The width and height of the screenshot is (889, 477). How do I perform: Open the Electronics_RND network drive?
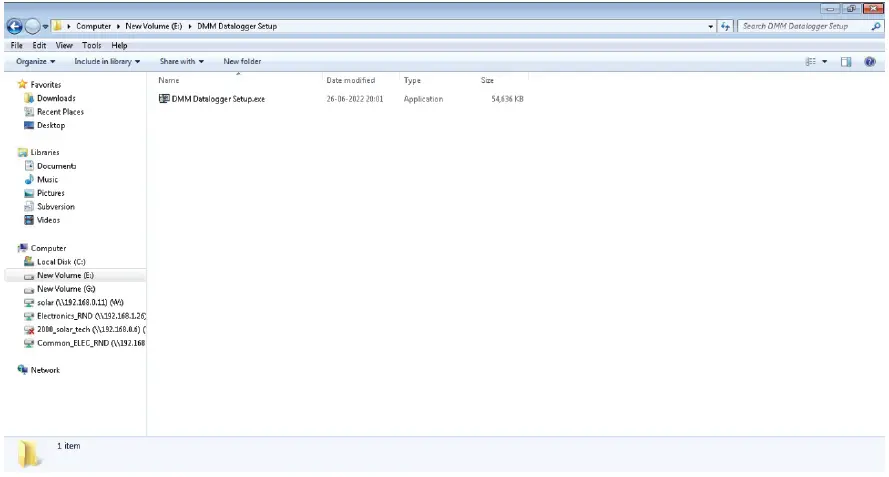coord(91,316)
